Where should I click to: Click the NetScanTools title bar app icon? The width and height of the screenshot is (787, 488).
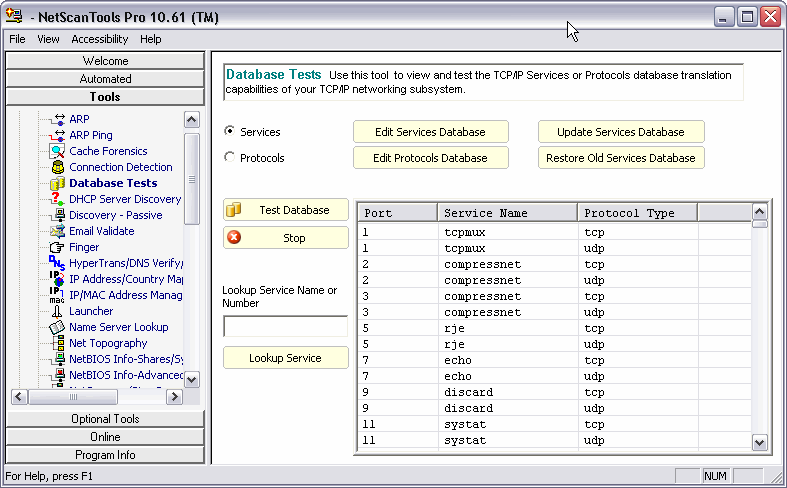point(14,16)
